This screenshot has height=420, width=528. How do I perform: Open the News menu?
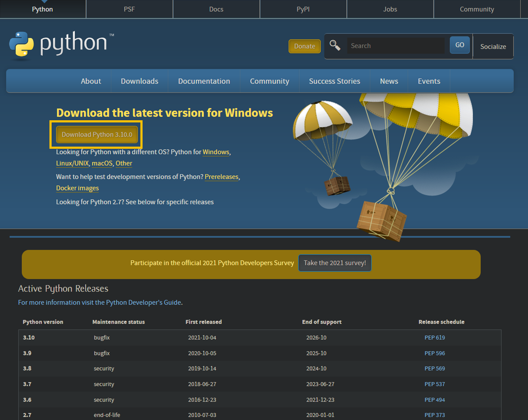point(389,81)
